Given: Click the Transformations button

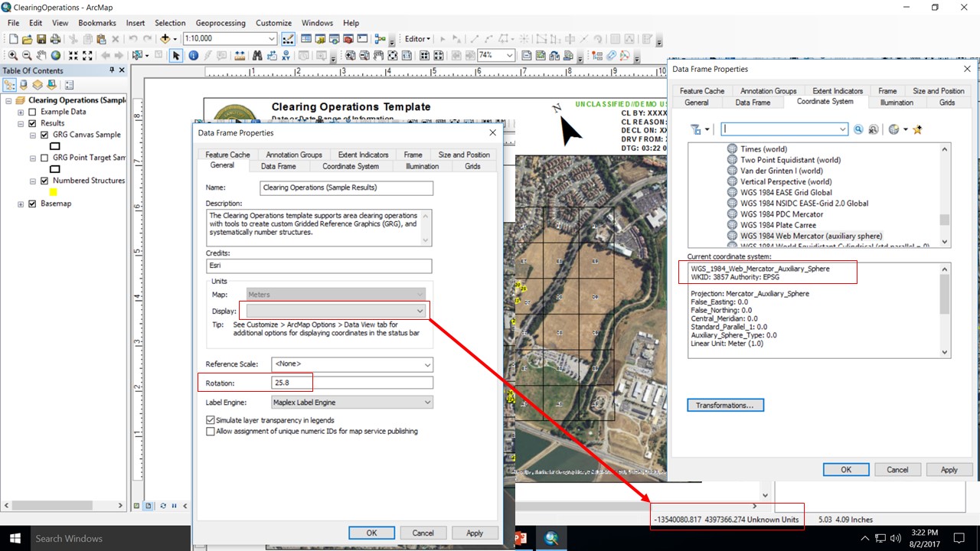Looking at the screenshot, I should point(724,405).
